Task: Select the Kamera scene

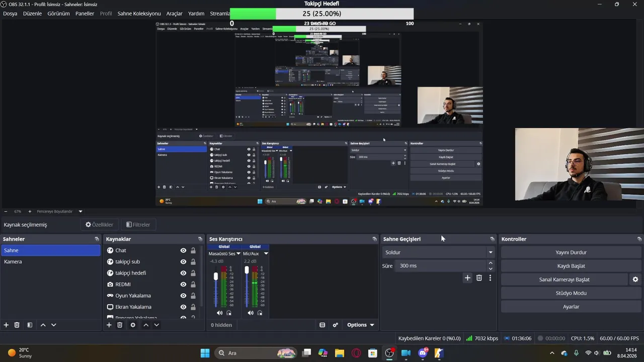Action: 50,261
